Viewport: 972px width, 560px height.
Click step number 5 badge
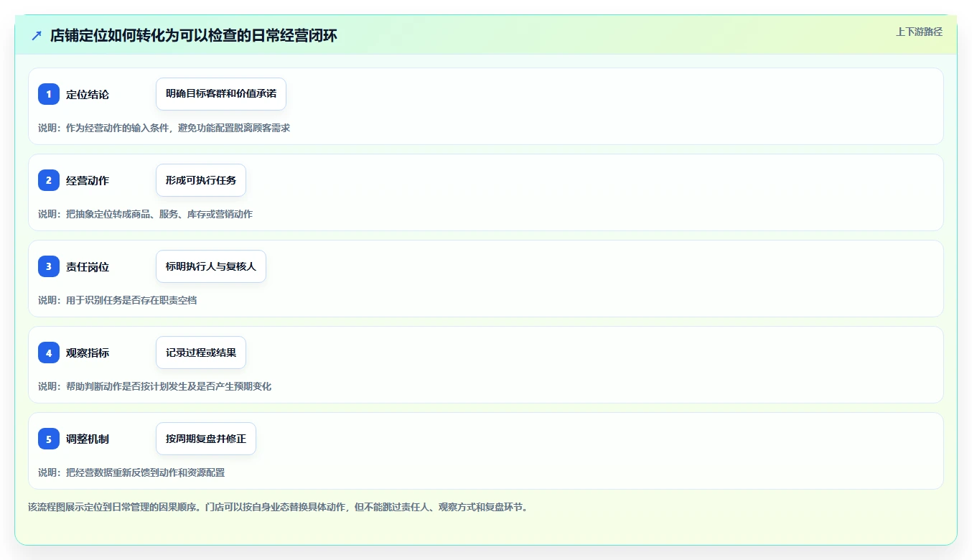point(49,439)
